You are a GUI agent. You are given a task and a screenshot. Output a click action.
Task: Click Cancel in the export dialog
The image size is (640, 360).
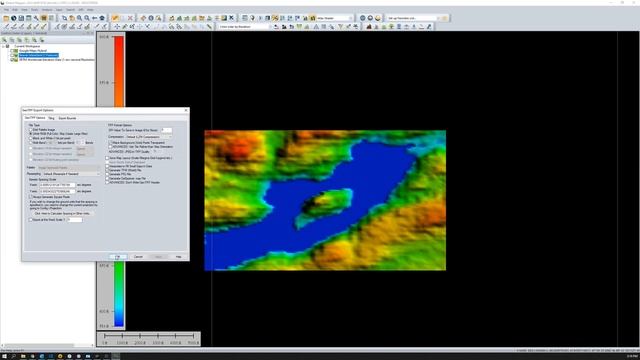tap(138, 257)
